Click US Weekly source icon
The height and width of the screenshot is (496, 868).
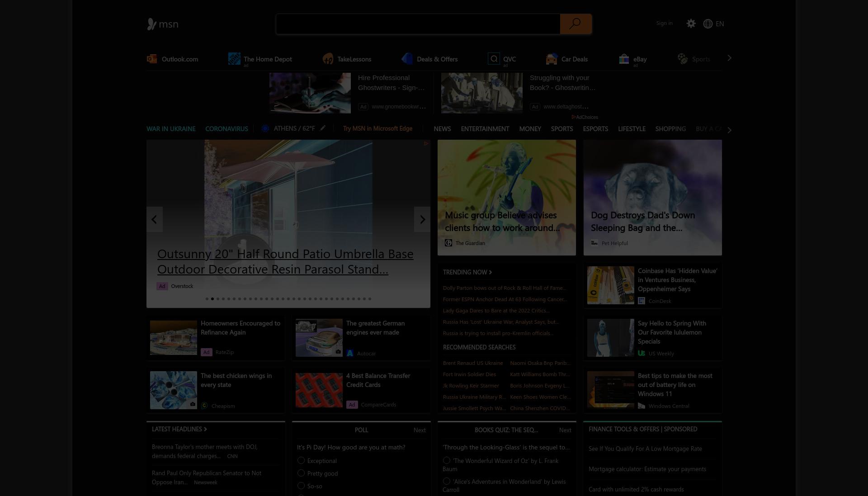(x=642, y=353)
